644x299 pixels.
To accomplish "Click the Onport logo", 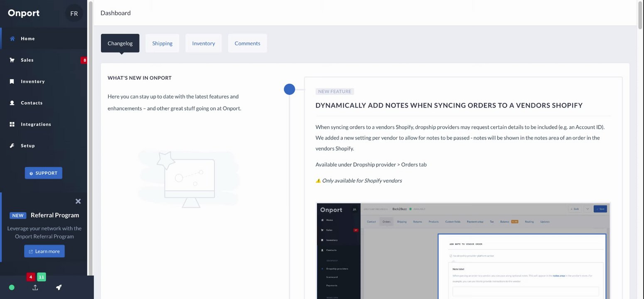I will (24, 13).
